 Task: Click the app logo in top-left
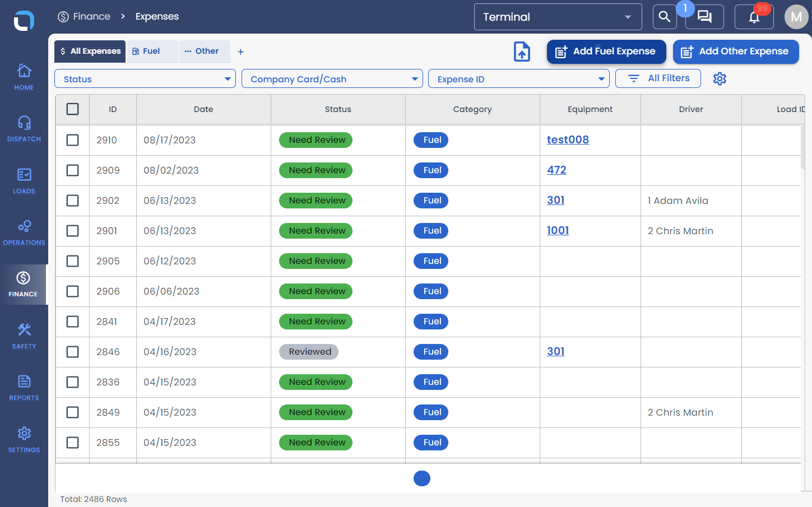tap(24, 21)
